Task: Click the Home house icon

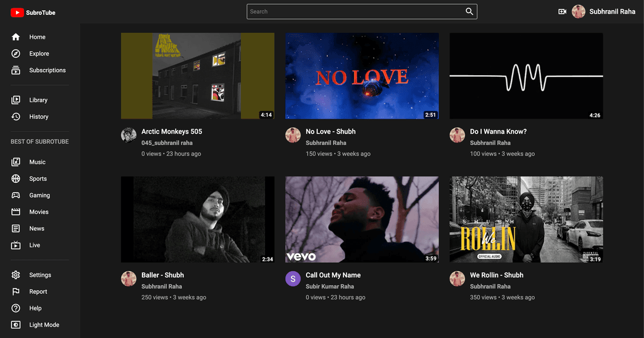Action: pos(16,37)
